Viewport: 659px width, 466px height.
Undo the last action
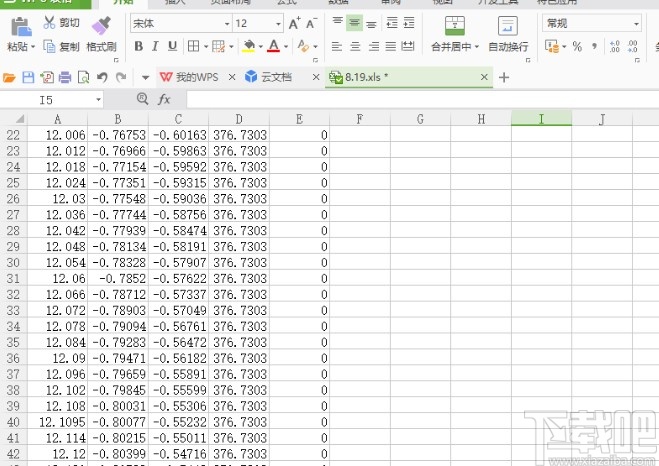102,77
